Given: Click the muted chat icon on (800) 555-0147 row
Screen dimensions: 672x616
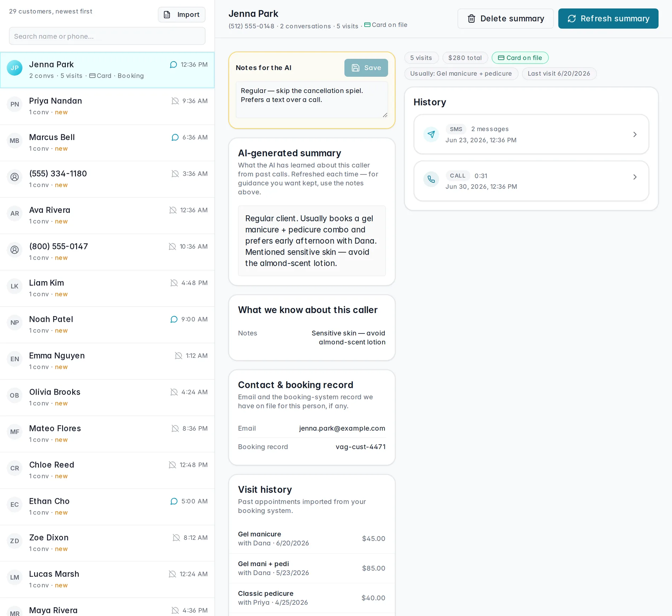Looking at the screenshot, I should coord(172,247).
